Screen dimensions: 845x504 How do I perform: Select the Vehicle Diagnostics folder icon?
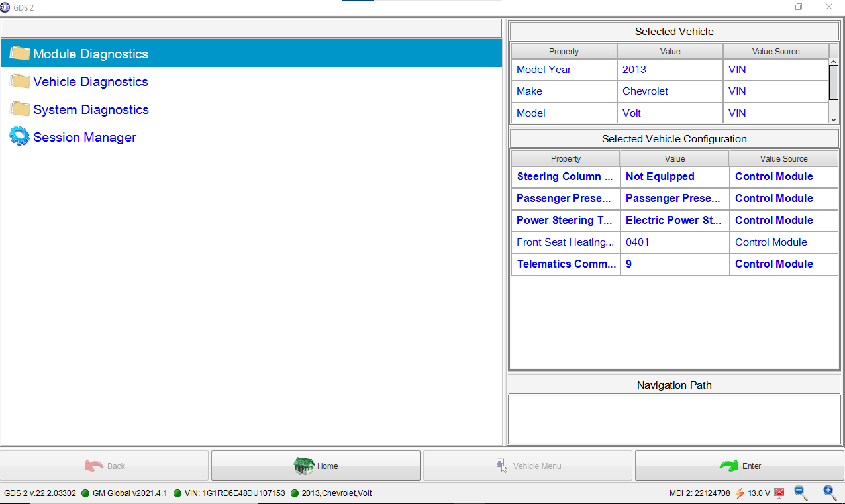20,81
